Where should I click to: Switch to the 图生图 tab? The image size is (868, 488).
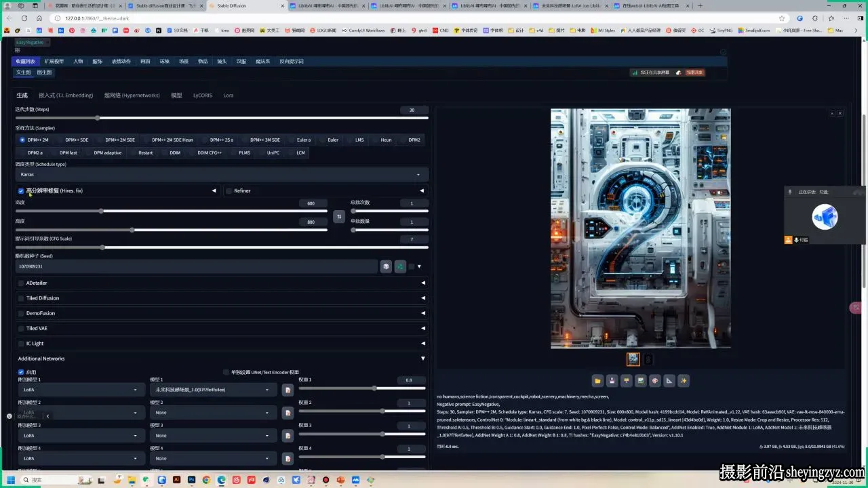[x=44, y=73]
